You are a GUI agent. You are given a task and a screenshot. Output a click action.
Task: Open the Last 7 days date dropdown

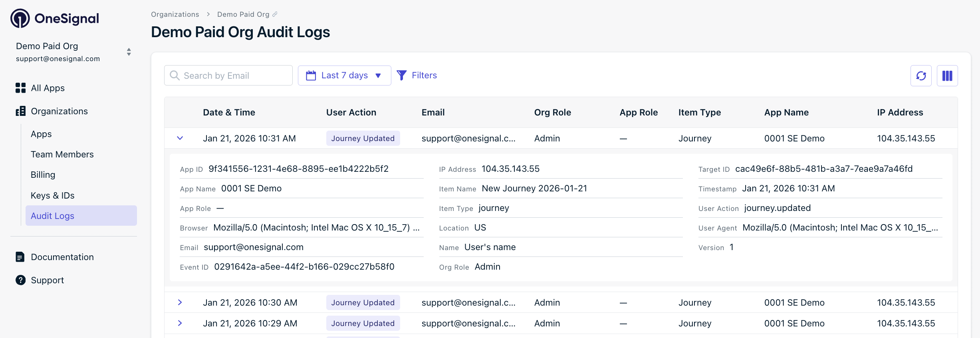point(344,76)
